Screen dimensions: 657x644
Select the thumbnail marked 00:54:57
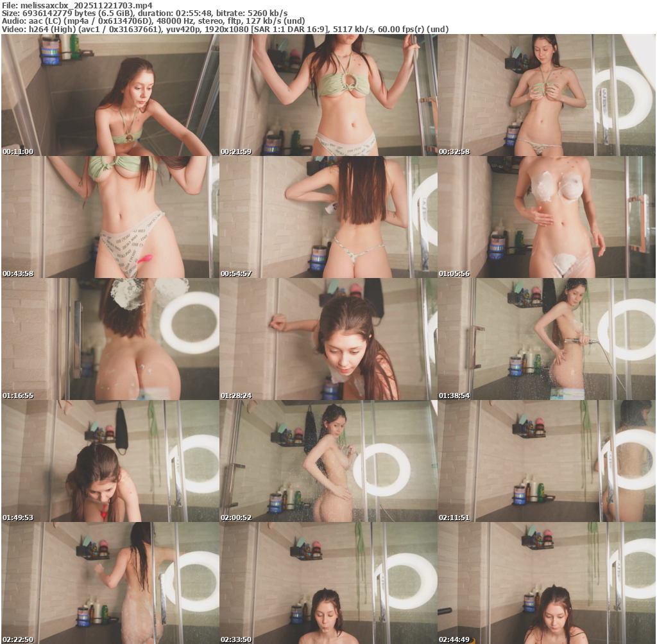(328, 217)
